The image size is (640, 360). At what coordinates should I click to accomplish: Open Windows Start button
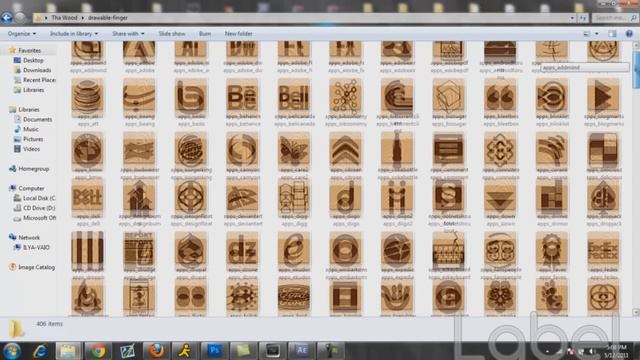pos(11,351)
